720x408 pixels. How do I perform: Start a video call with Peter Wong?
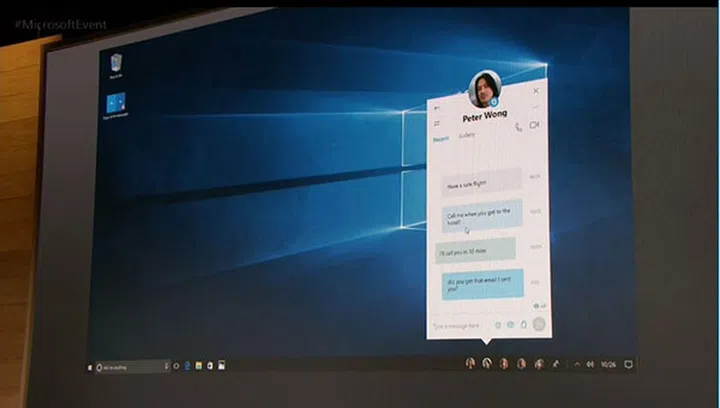point(534,125)
